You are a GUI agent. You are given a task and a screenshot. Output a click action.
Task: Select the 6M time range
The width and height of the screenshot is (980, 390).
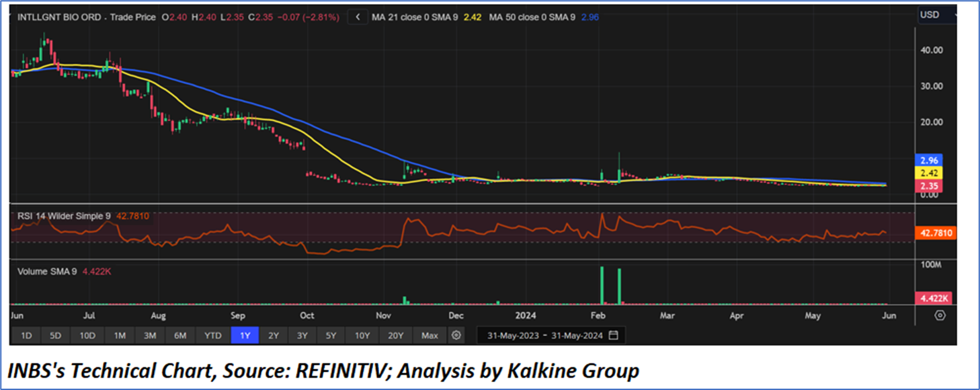pos(181,335)
